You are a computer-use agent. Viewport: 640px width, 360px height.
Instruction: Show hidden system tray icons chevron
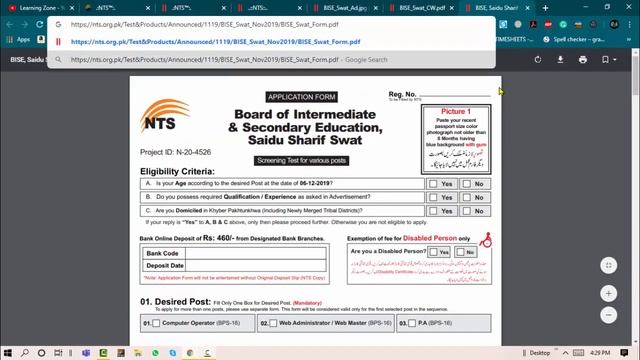click(565, 353)
